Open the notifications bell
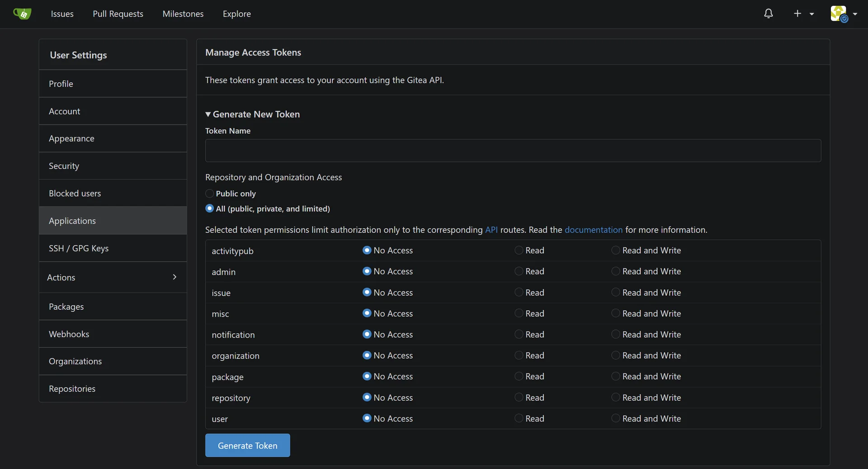This screenshot has width=868, height=469. (x=769, y=14)
